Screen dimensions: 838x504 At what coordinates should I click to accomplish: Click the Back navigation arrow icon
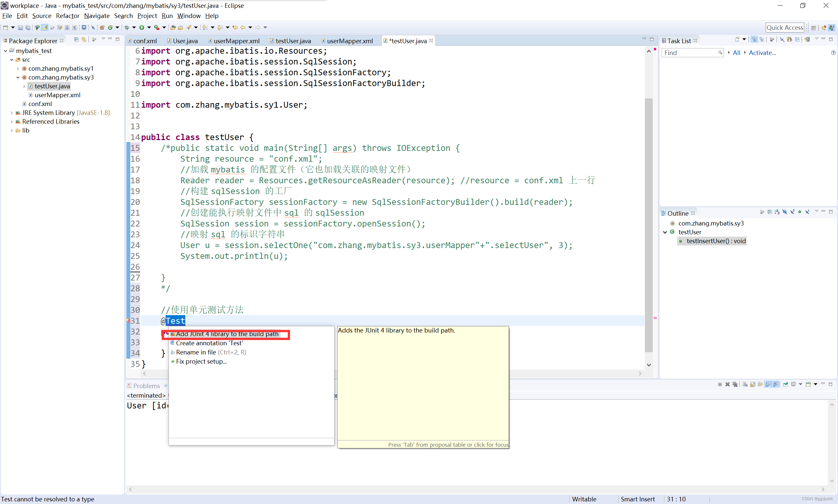click(x=243, y=27)
